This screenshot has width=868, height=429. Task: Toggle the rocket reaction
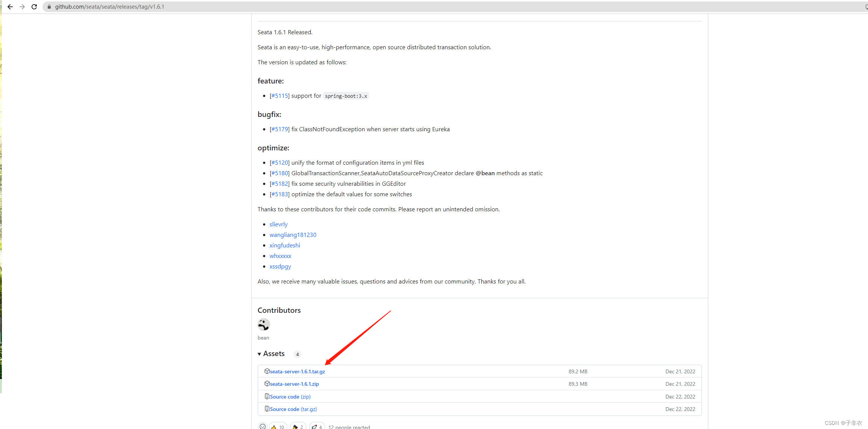coord(317,427)
